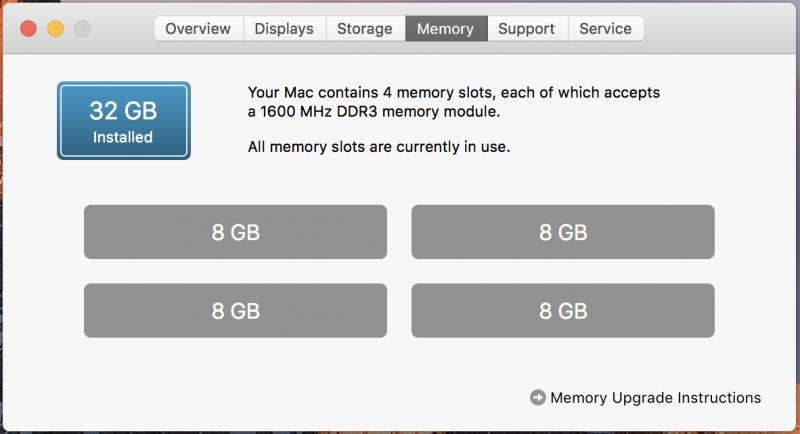Minimize the window with the yellow button
Screen dimensions: 800x434
pyautogui.click(x=54, y=28)
